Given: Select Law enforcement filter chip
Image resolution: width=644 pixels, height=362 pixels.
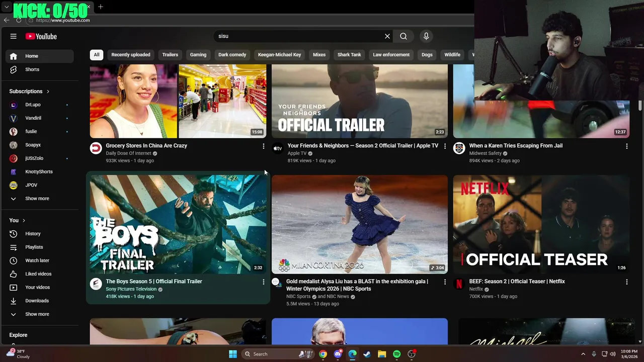Looking at the screenshot, I should coord(391,55).
